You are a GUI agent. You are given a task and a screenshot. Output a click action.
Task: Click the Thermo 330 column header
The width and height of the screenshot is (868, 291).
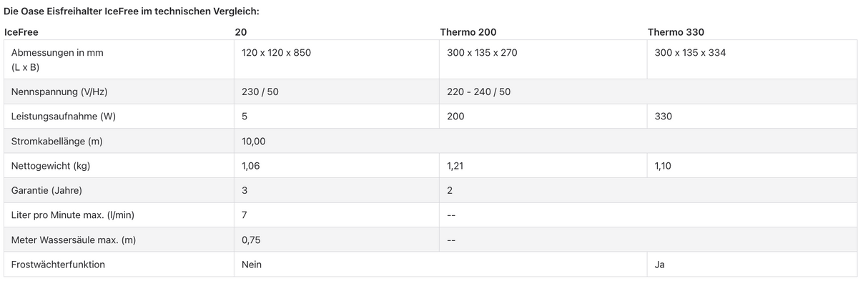pyautogui.click(x=676, y=32)
